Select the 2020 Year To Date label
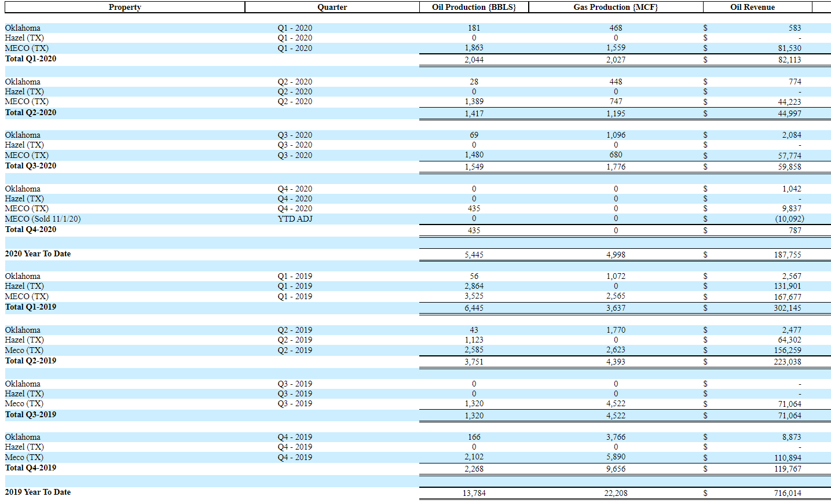 click(38, 253)
